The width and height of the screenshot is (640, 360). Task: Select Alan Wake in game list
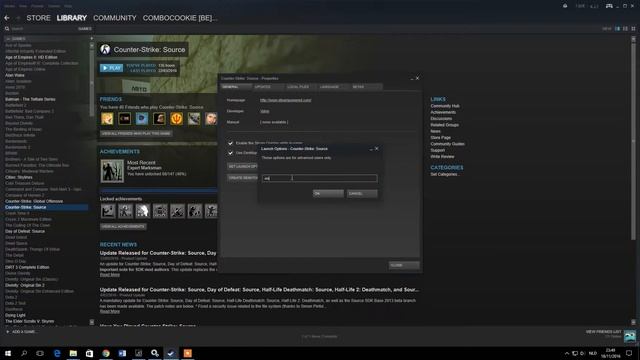[15, 76]
